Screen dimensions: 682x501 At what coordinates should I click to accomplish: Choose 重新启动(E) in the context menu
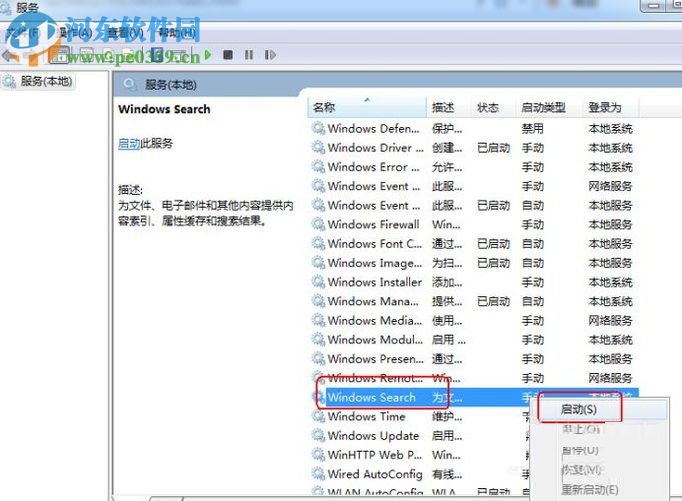point(590,490)
